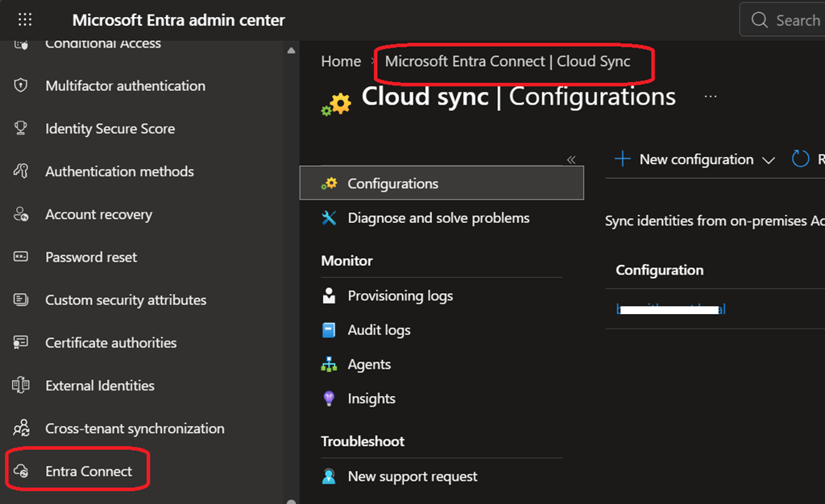Click the plus icon of New configuration

pyautogui.click(x=623, y=159)
